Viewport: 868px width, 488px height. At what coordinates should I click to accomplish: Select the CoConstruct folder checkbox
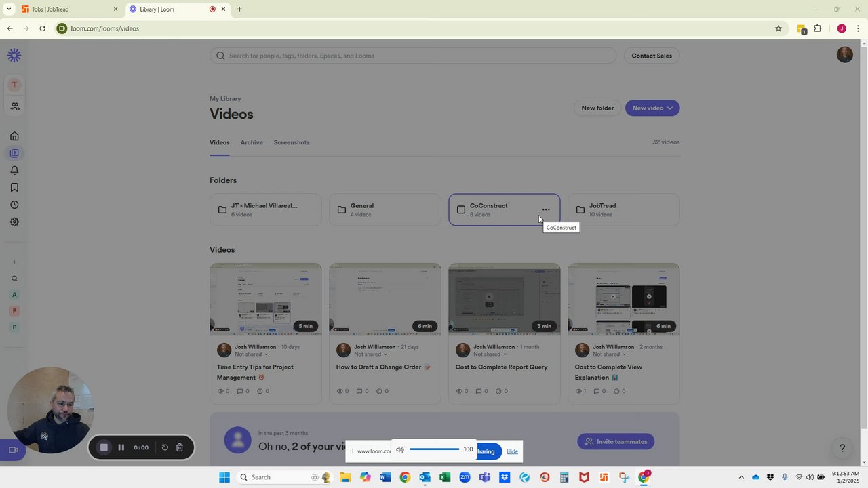461,209
